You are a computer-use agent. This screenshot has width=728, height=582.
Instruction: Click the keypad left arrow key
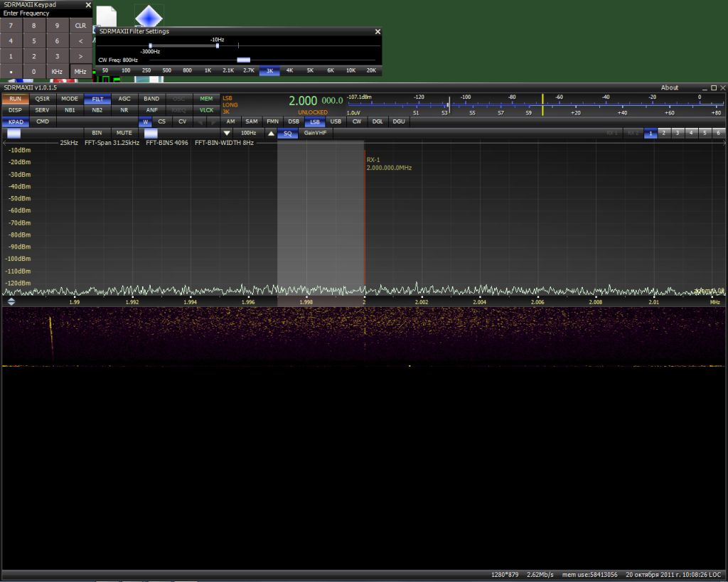[x=80, y=41]
